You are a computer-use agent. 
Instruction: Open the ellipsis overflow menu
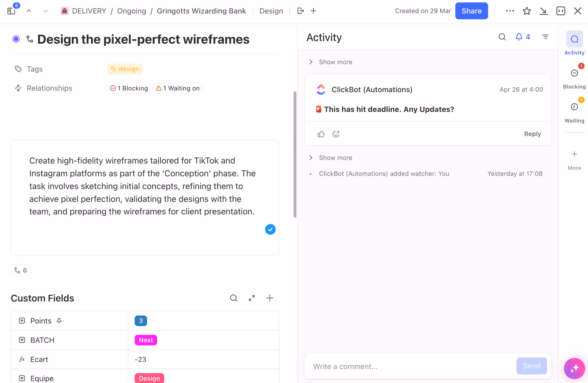click(x=509, y=11)
